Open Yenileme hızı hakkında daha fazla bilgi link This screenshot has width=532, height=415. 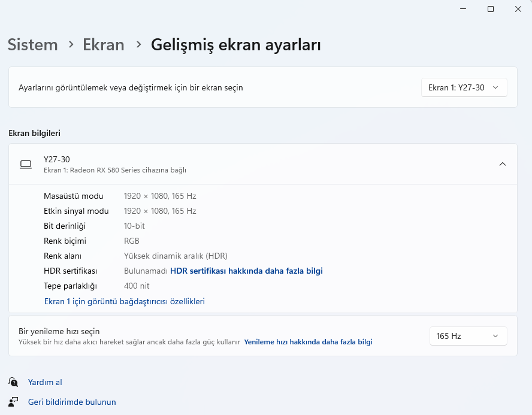click(308, 341)
